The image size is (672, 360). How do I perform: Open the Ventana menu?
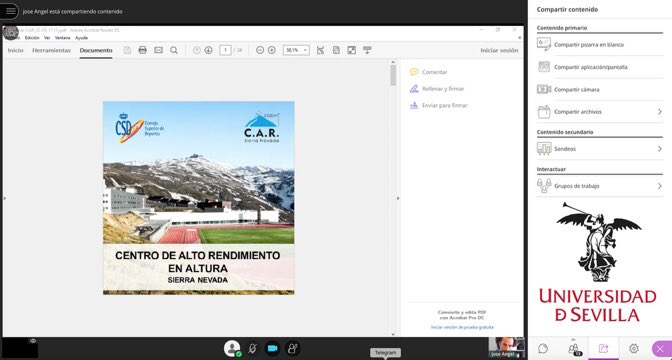pos(63,38)
